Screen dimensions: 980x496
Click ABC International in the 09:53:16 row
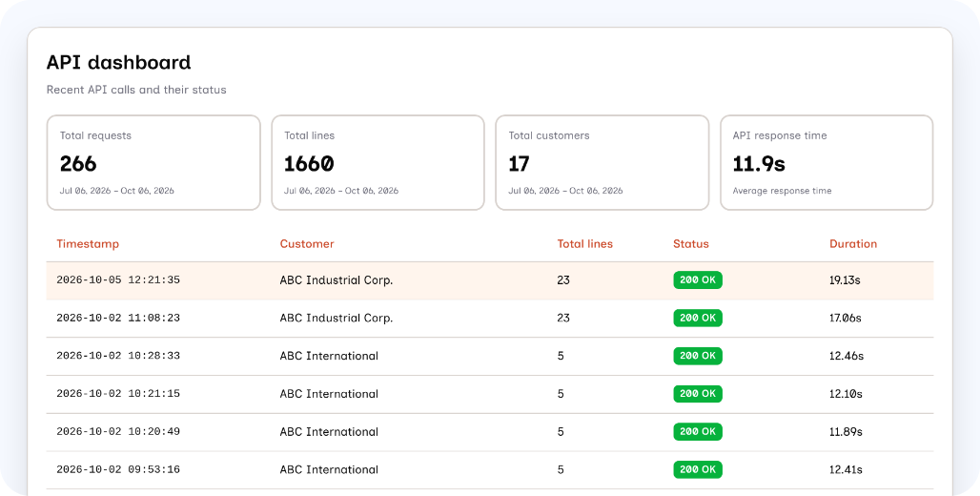pos(330,469)
